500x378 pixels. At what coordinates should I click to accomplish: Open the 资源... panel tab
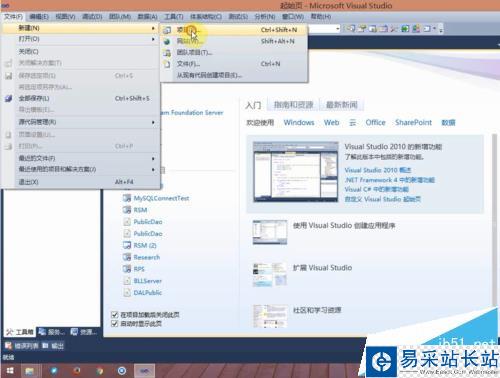[84, 332]
